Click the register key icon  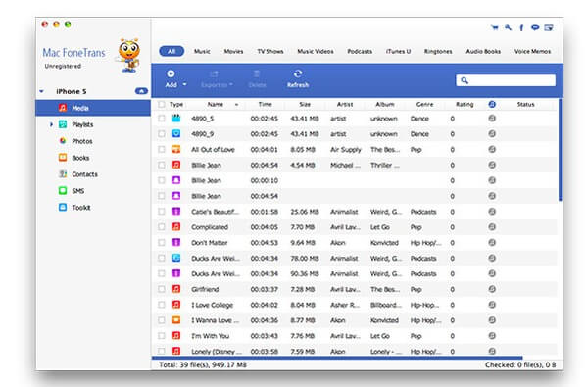[x=508, y=27]
